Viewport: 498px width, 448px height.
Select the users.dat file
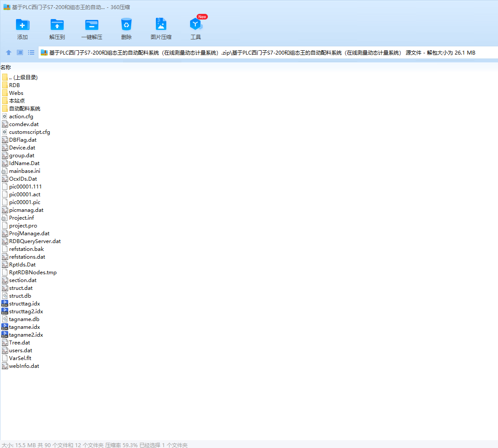[17, 351]
